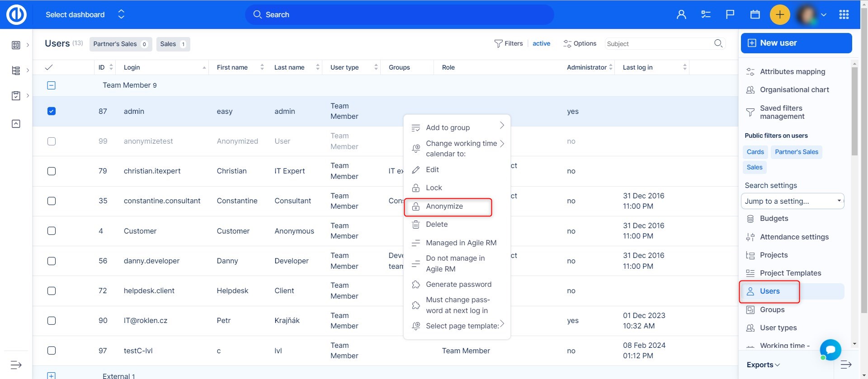Expand the Exports section
This screenshot has height=379, width=868.
[x=763, y=365]
